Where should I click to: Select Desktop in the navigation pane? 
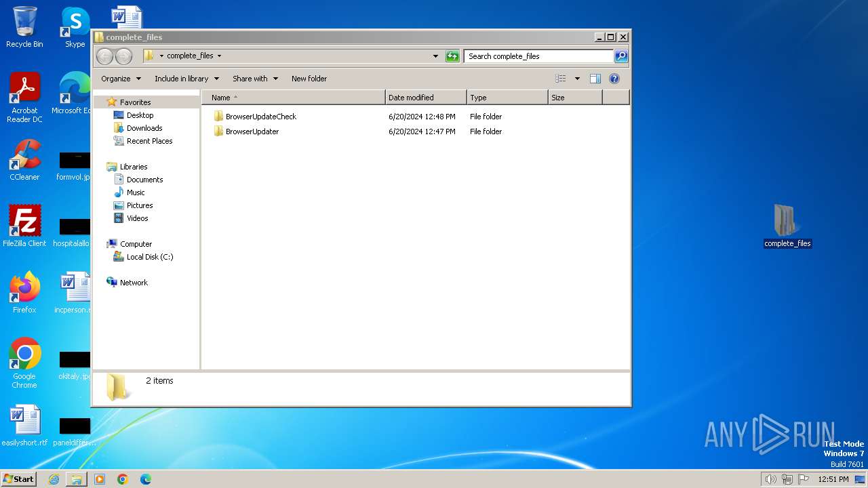pyautogui.click(x=140, y=115)
